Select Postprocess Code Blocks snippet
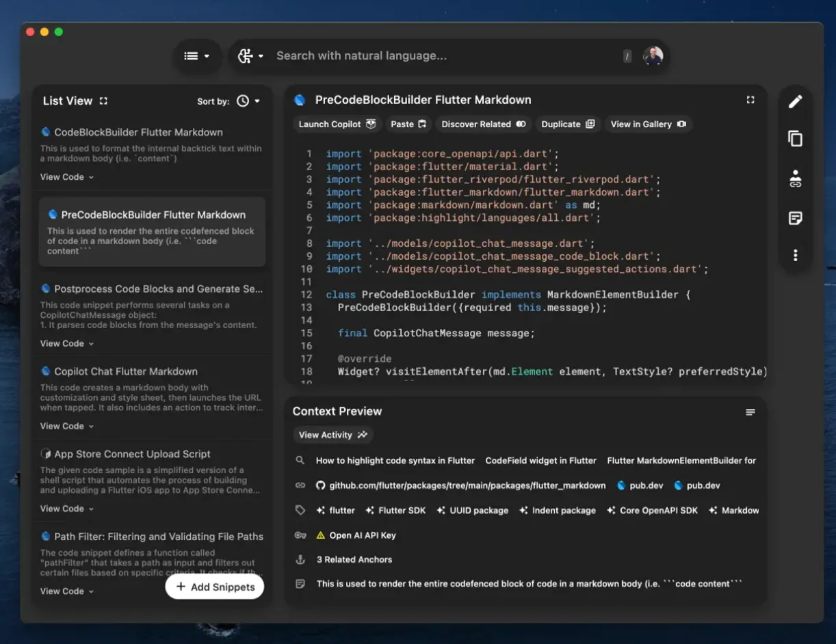836x644 pixels. [x=151, y=289]
